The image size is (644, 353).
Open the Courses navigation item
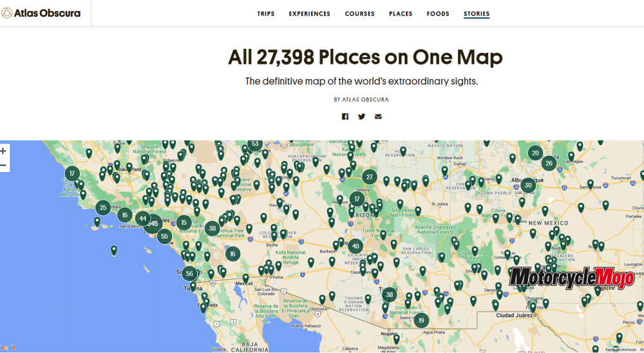(359, 14)
